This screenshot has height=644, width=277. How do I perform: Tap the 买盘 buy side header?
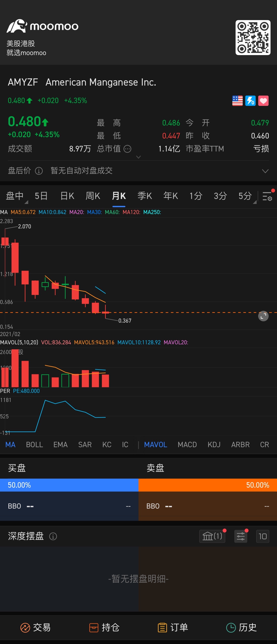pos(17,468)
